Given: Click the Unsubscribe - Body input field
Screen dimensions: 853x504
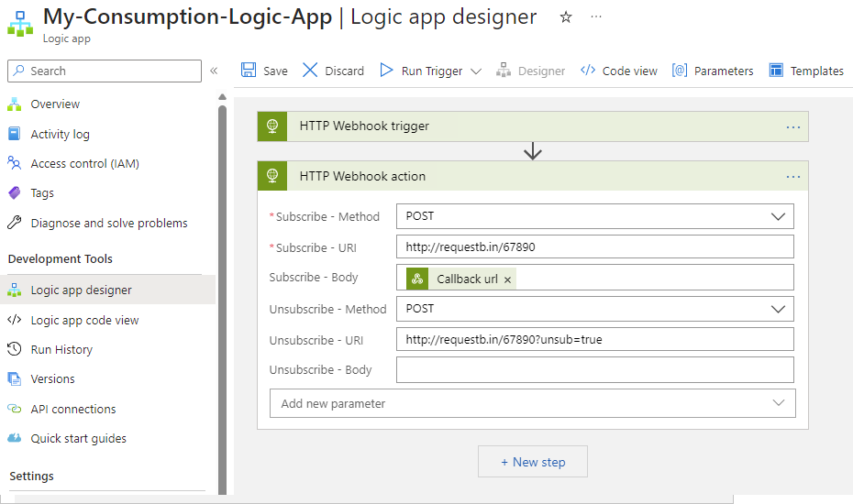Looking at the screenshot, I should click(x=594, y=370).
